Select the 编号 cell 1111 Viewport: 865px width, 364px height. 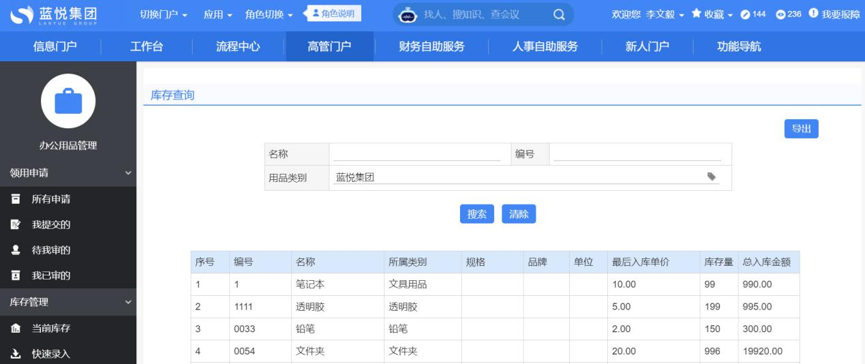pos(260,307)
